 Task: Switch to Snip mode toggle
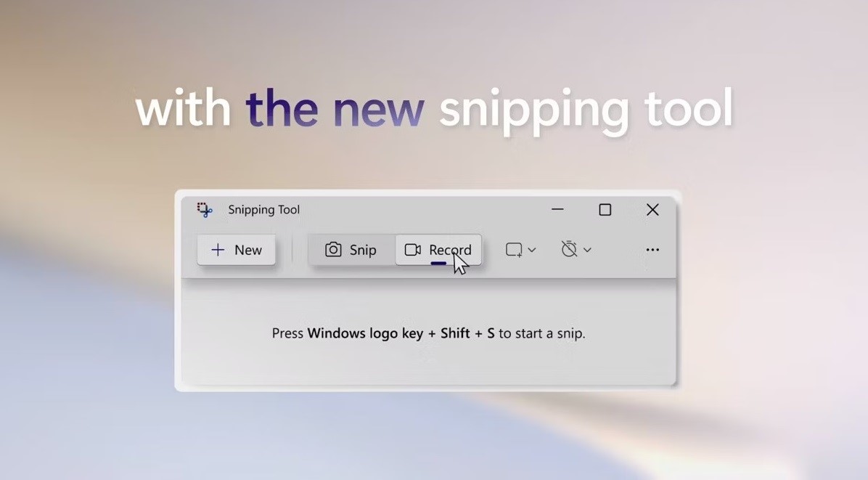coord(351,250)
